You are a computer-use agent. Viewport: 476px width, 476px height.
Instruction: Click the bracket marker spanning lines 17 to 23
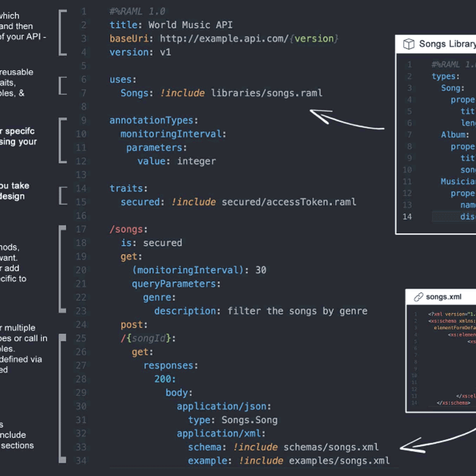tap(62, 269)
